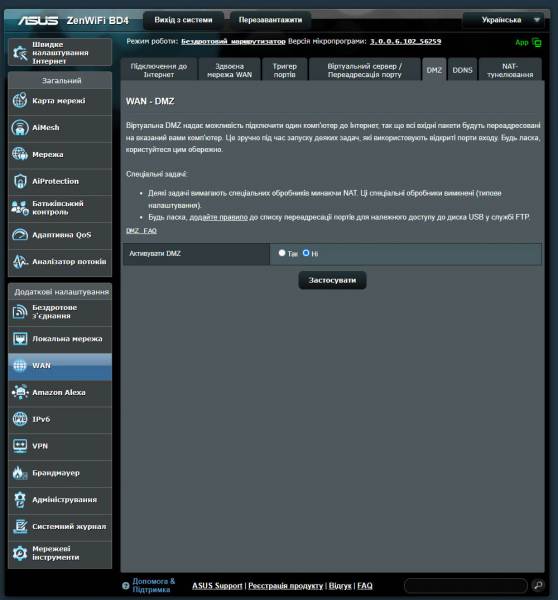Viewport: 558px width, 600px height.
Task: Select the Ні radio button to disable DMZ
Action: tap(306, 253)
